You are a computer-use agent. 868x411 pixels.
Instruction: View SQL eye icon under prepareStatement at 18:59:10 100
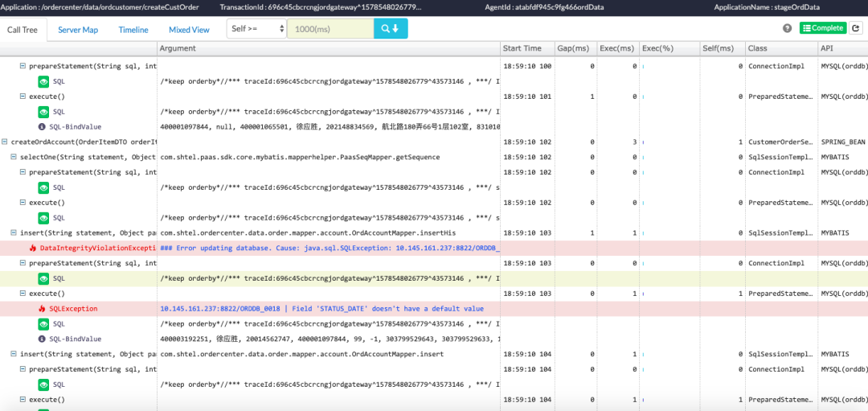[44, 81]
